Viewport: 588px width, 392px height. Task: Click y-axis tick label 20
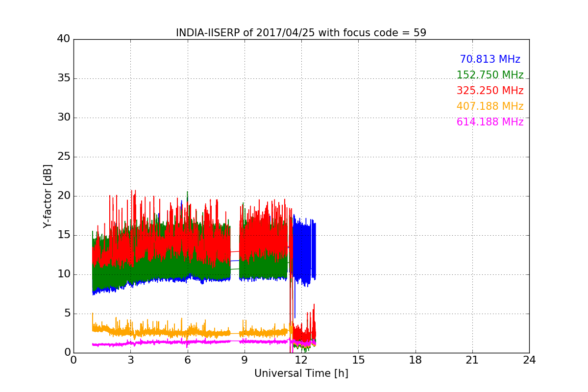tap(64, 196)
